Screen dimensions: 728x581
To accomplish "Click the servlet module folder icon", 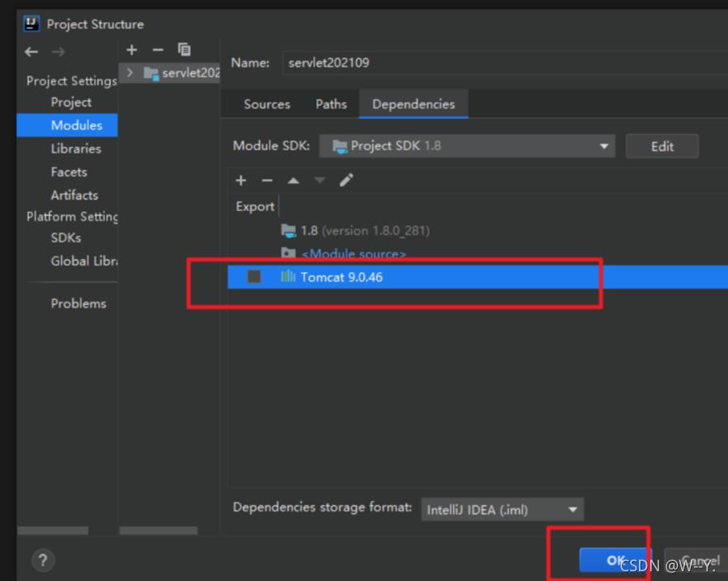I will point(151,74).
